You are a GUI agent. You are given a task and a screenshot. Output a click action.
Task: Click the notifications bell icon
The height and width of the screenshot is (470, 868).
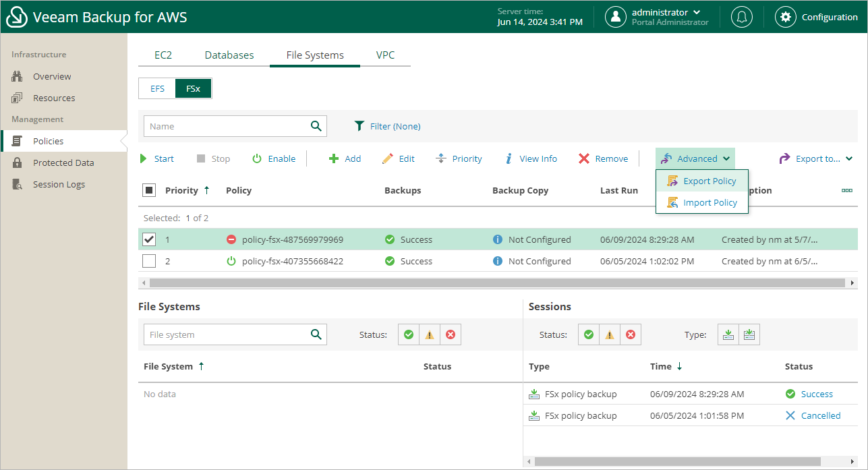tap(741, 17)
